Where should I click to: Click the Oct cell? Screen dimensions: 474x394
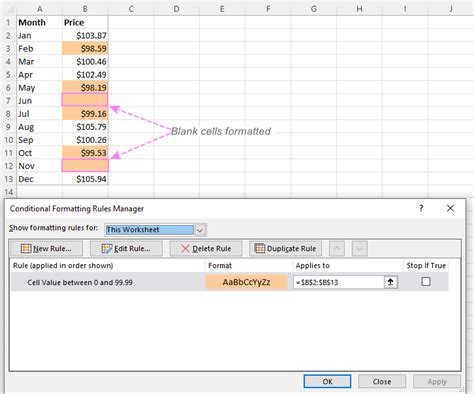point(39,153)
